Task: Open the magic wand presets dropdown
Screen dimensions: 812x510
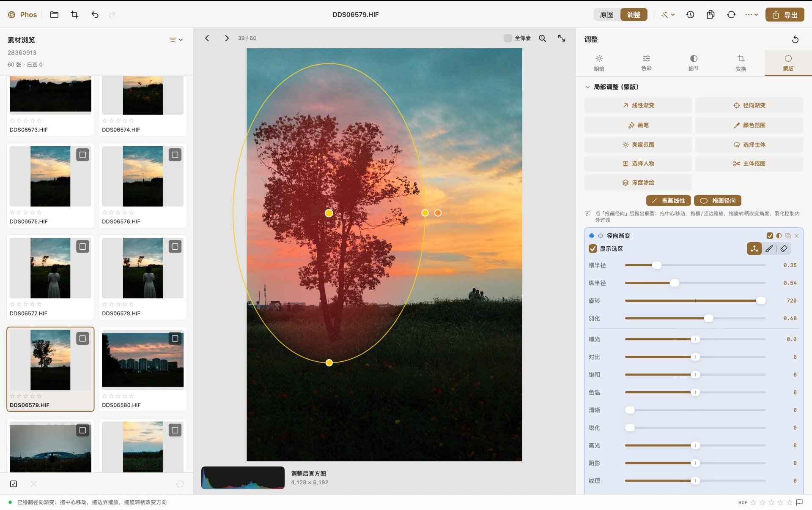Action: tap(668, 15)
